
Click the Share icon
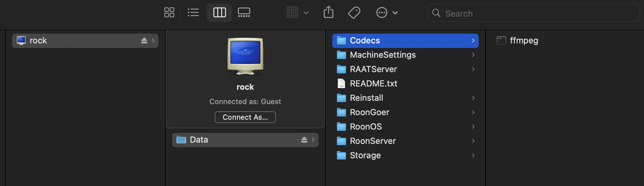328,13
